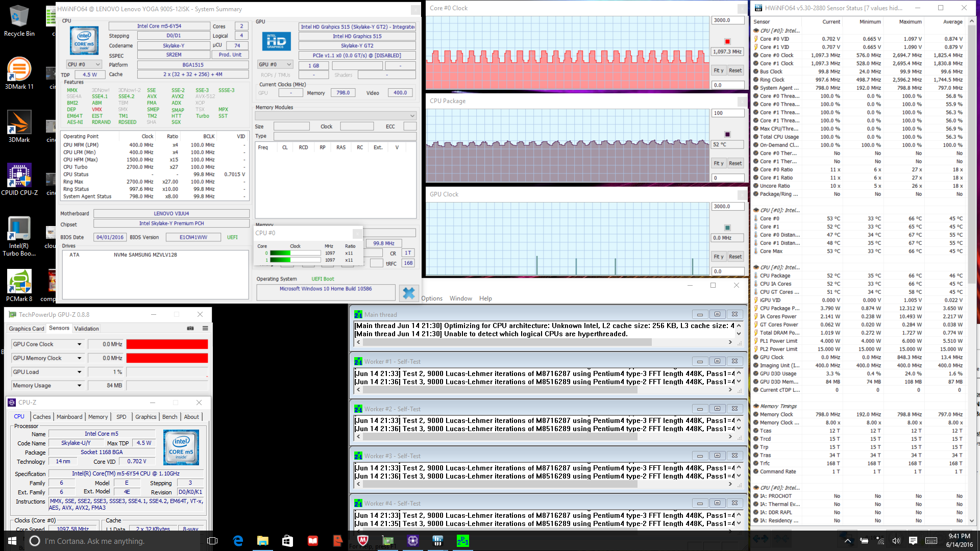Click the Wi-Fi network tray icon
Image resolution: width=980 pixels, height=551 pixels.
pos(880,541)
